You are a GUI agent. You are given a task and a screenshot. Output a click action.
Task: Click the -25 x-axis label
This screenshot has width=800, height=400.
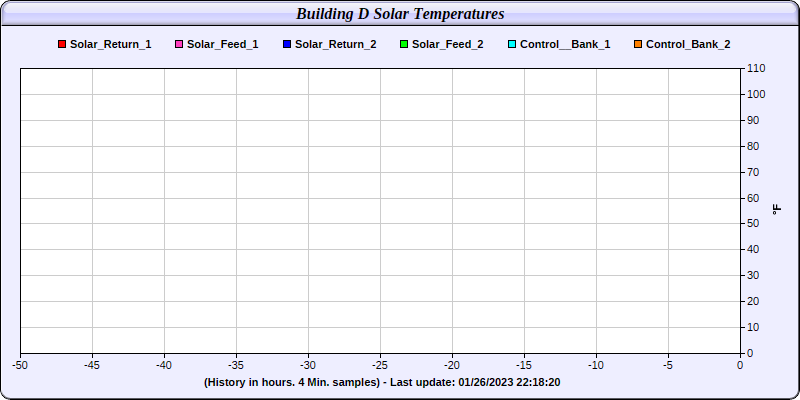380,366
